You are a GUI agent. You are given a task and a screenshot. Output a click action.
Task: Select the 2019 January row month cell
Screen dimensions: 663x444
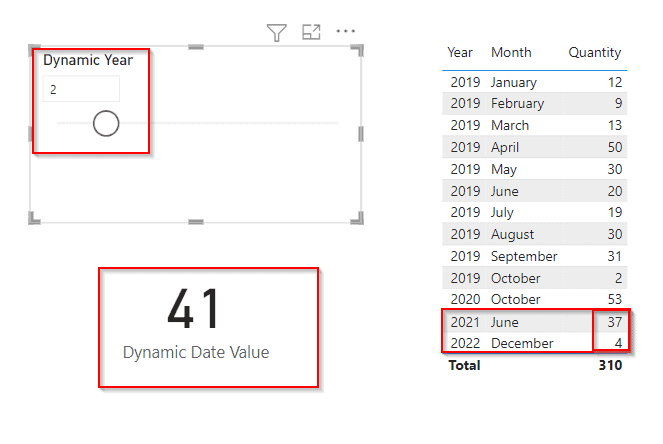pos(513,82)
